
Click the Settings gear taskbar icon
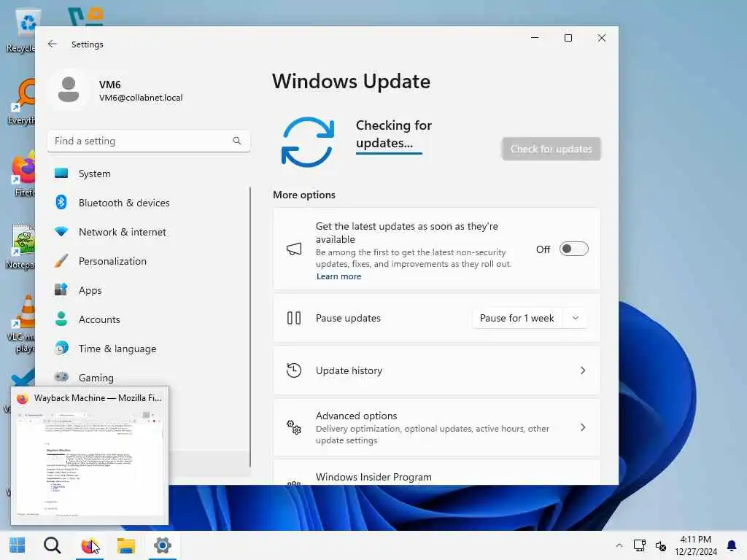point(163,545)
